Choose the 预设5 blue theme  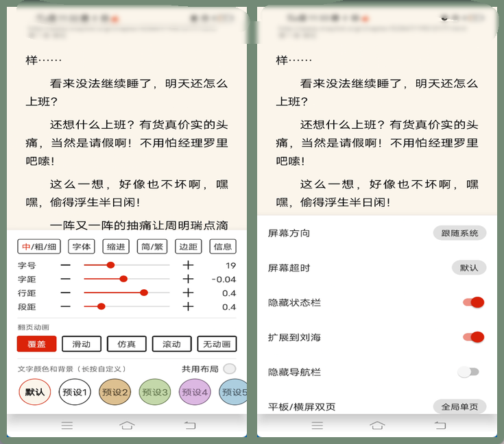[x=233, y=392]
